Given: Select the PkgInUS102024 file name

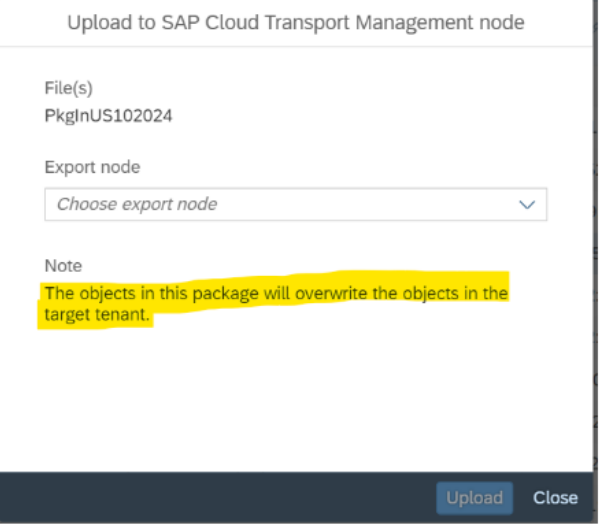Looking at the screenshot, I should point(108,116).
